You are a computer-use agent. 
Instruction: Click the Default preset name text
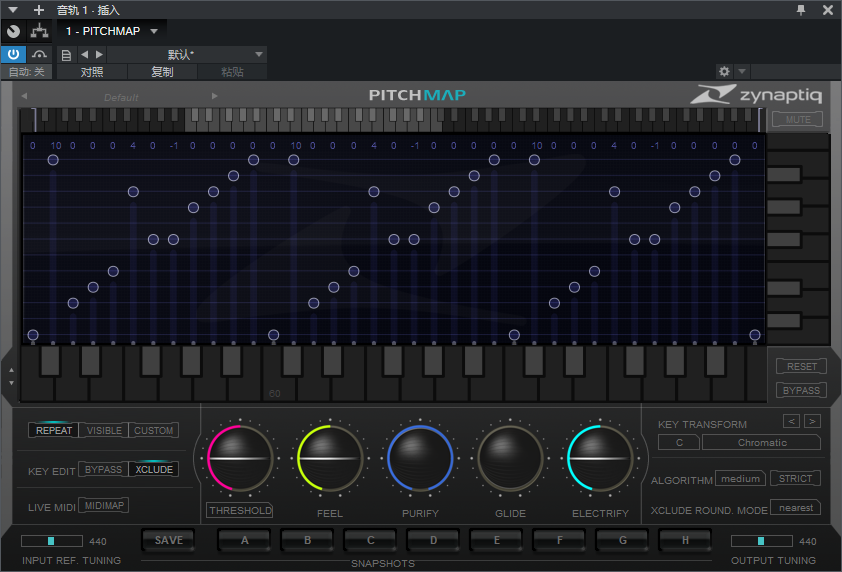click(121, 97)
